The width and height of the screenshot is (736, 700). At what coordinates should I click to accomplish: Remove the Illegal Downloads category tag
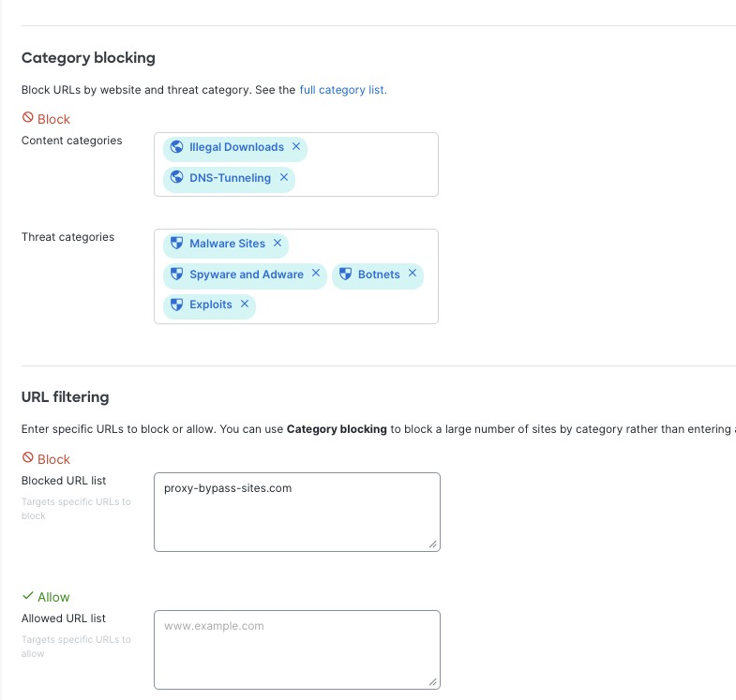296,147
